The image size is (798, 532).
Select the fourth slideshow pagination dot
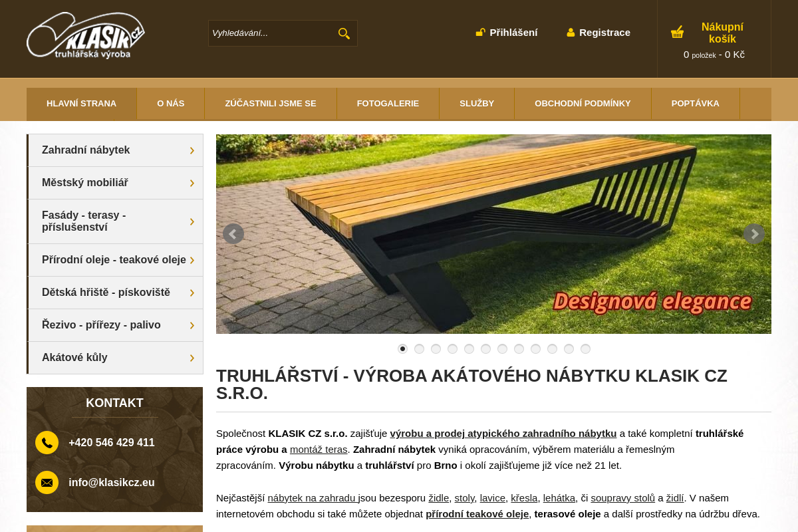[x=452, y=348]
